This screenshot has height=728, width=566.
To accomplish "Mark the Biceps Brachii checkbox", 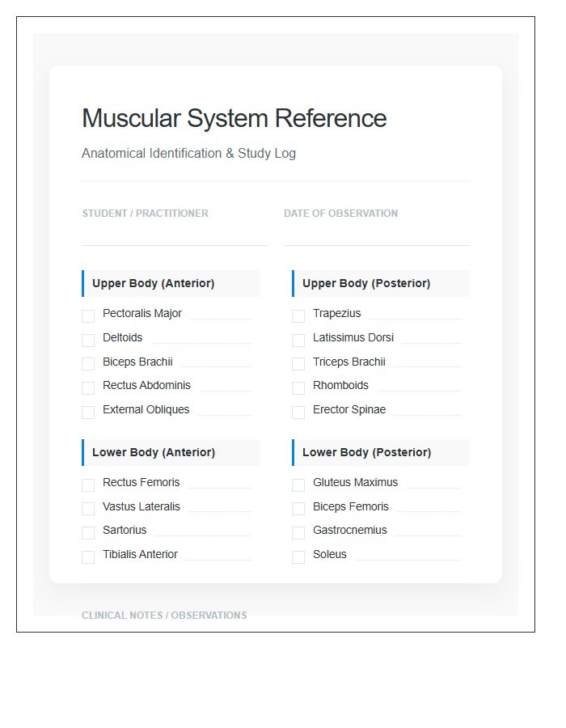I will pyautogui.click(x=88, y=364).
